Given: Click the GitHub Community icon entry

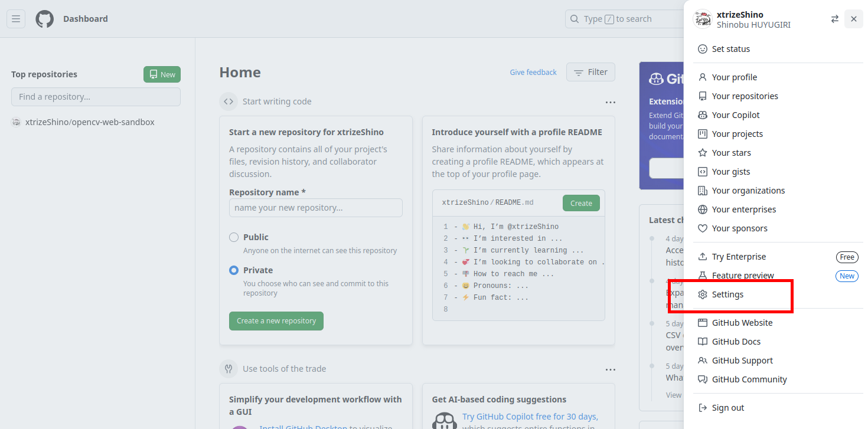Looking at the screenshot, I should [749, 379].
